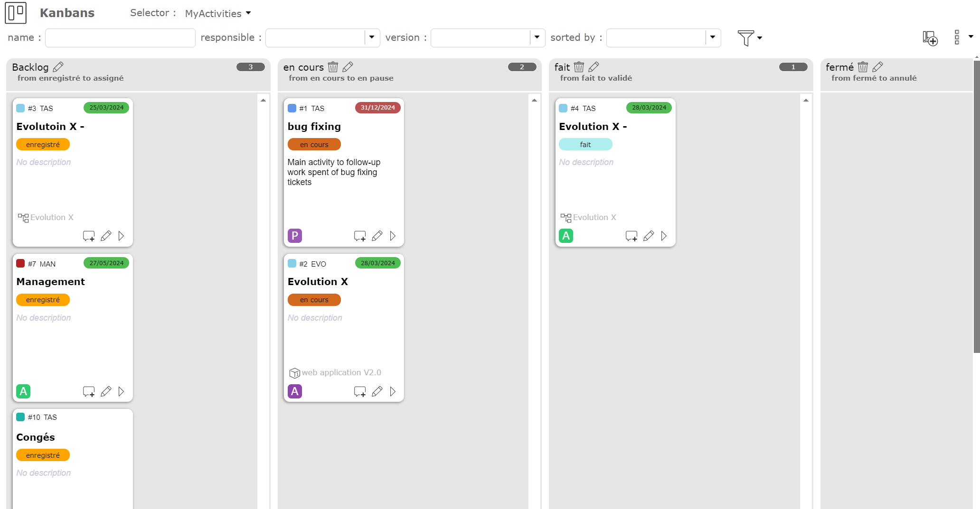The image size is (980, 509).
Task: Click the Kanbans app logo
Action: [16, 13]
